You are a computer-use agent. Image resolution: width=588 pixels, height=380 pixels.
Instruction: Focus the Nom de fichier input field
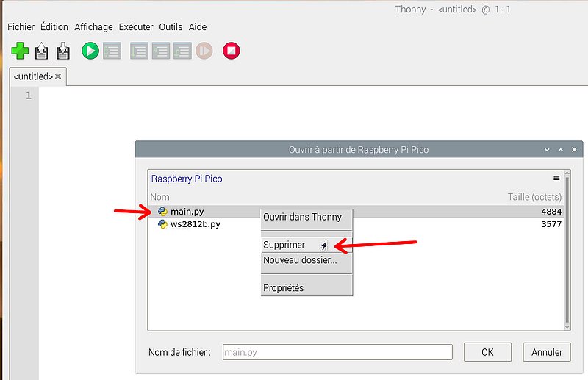coord(337,352)
